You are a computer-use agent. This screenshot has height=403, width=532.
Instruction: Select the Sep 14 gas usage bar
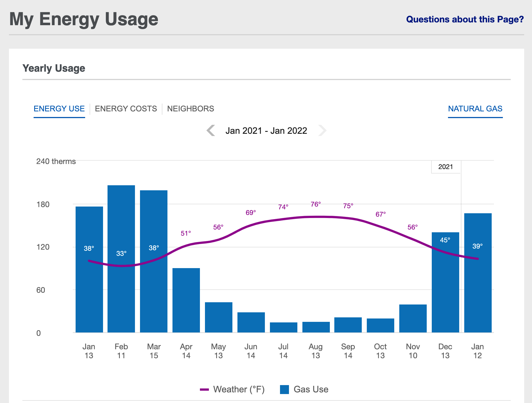click(348, 325)
